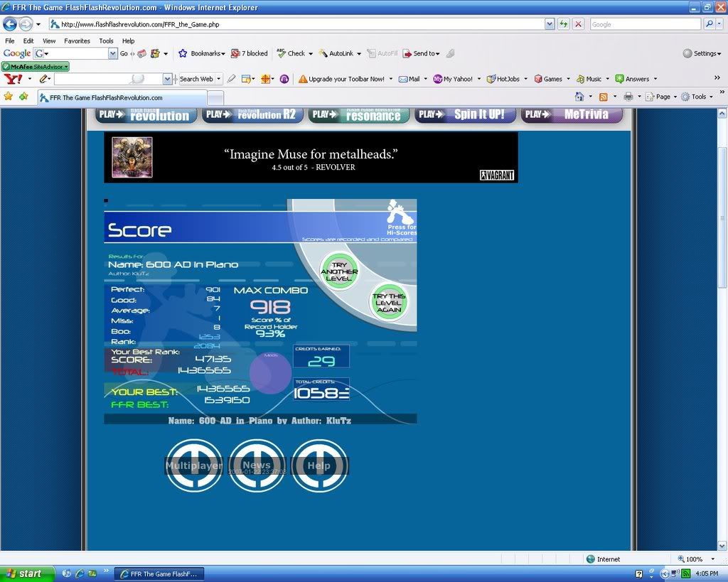Open the Tools menu in menu bar
The image size is (728, 582).
106,41
